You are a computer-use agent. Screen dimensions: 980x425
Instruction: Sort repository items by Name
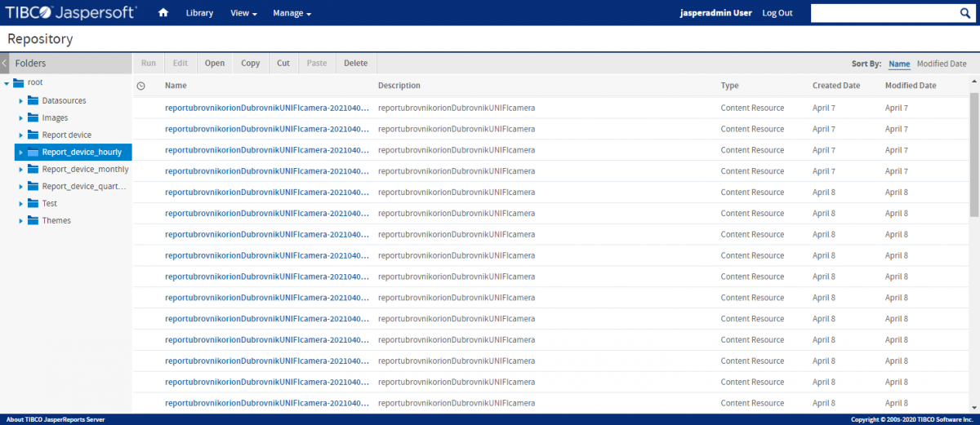(899, 64)
